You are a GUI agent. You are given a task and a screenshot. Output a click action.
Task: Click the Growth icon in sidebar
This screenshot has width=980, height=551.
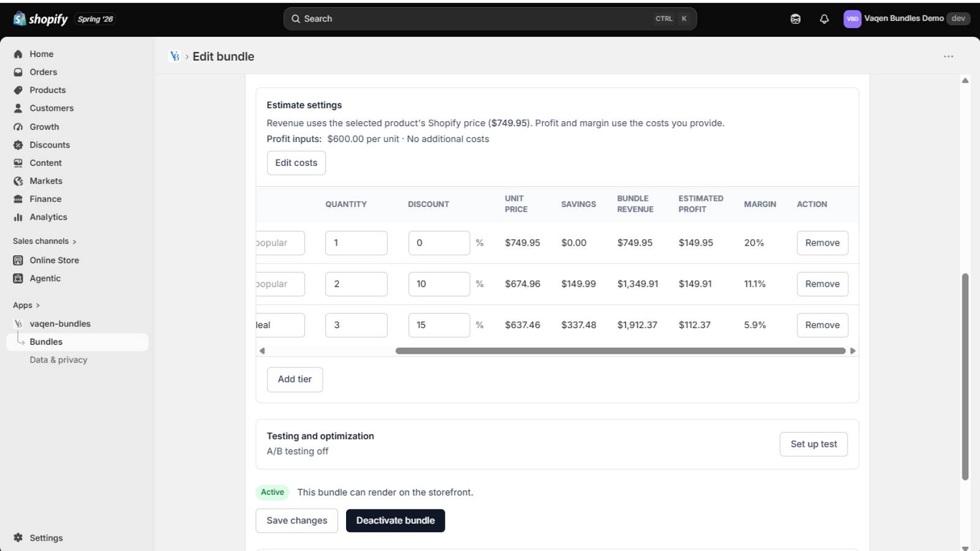pyautogui.click(x=18, y=127)
